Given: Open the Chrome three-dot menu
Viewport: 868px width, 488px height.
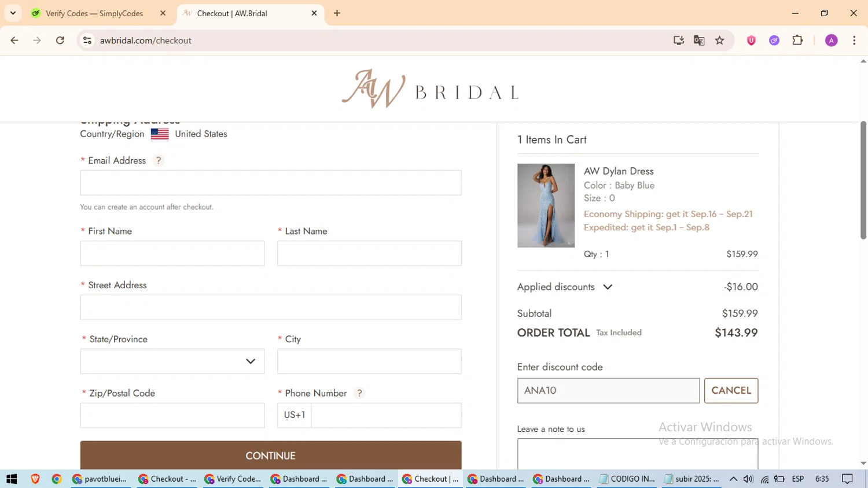Looking at the screenshot, I should point(854,41).
